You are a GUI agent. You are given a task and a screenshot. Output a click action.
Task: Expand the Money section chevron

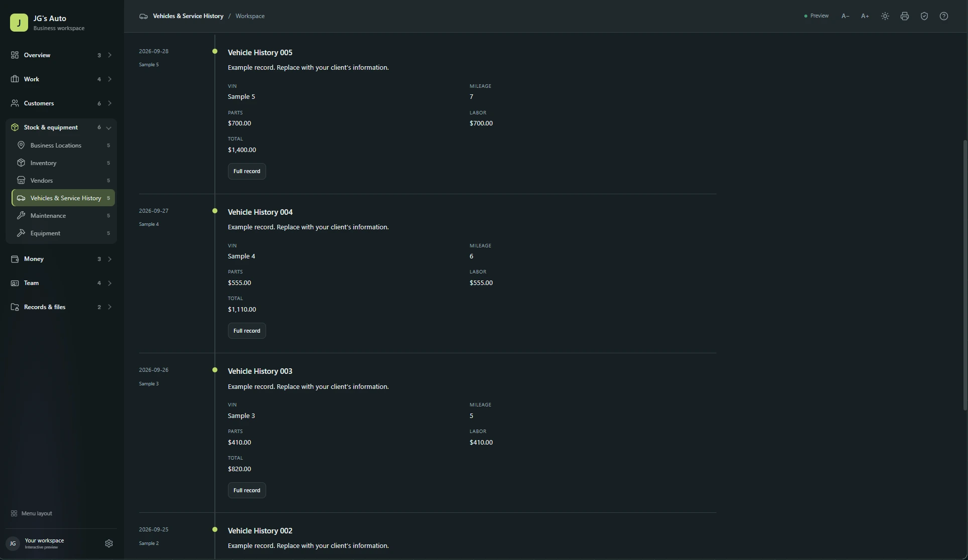[109, 259]
